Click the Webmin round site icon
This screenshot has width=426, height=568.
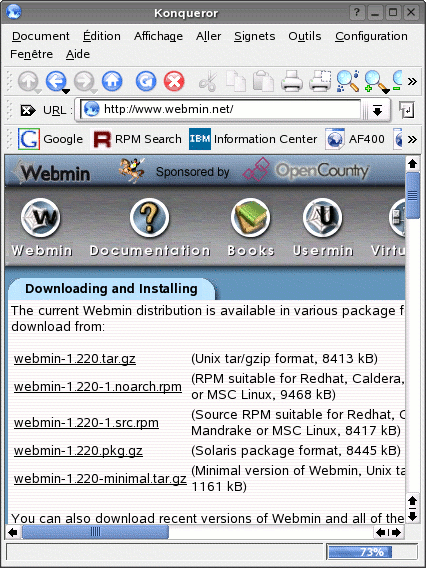41,217
